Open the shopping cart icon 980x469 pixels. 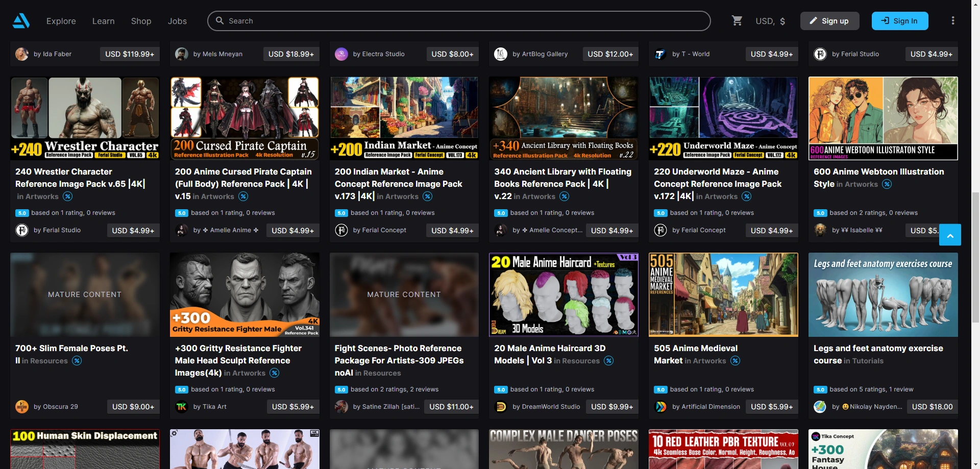point(737,21)
